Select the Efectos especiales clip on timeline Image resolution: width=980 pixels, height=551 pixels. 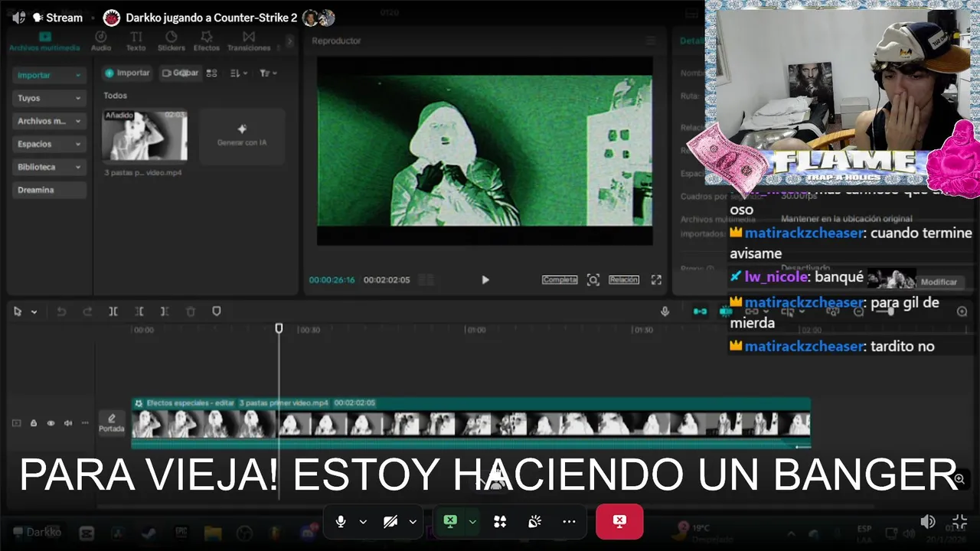[x=471, y=423]
